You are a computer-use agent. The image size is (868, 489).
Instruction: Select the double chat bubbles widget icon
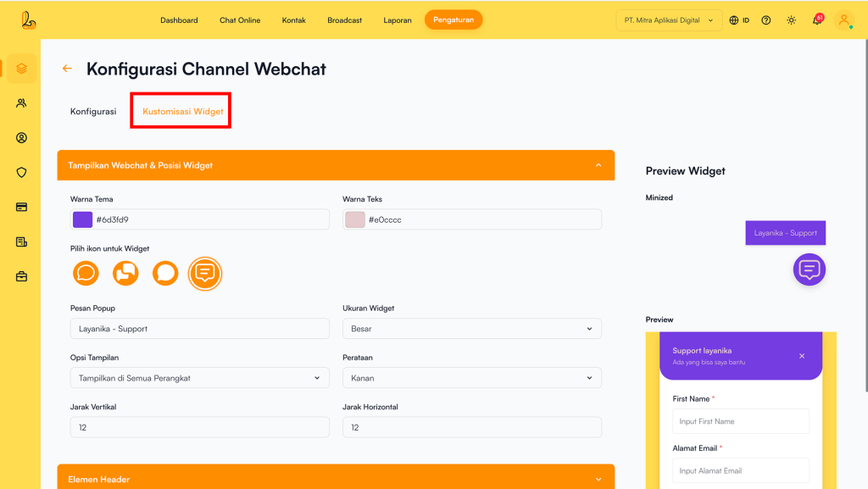[x=125, y=273]
